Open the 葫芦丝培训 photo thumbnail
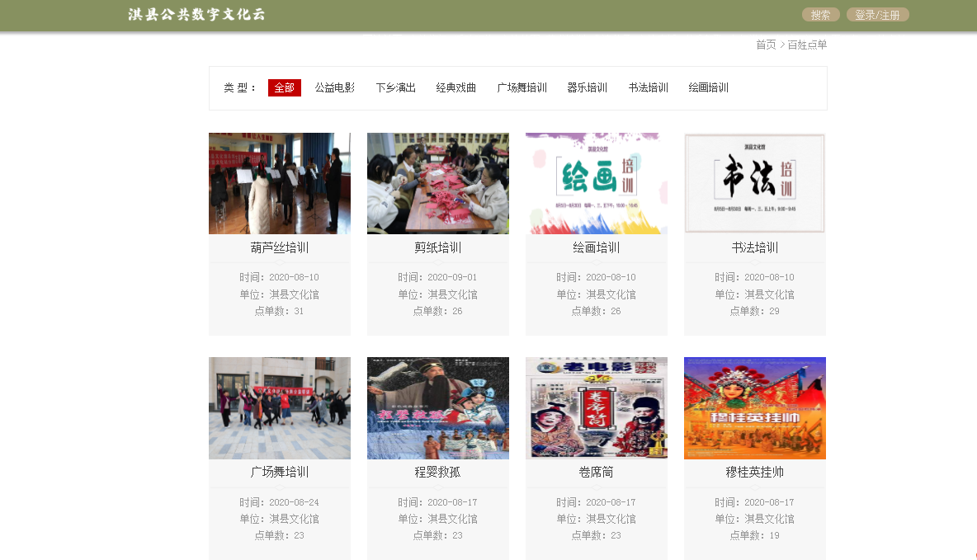This screenshot has height=560, width=977. coord(280,183)
